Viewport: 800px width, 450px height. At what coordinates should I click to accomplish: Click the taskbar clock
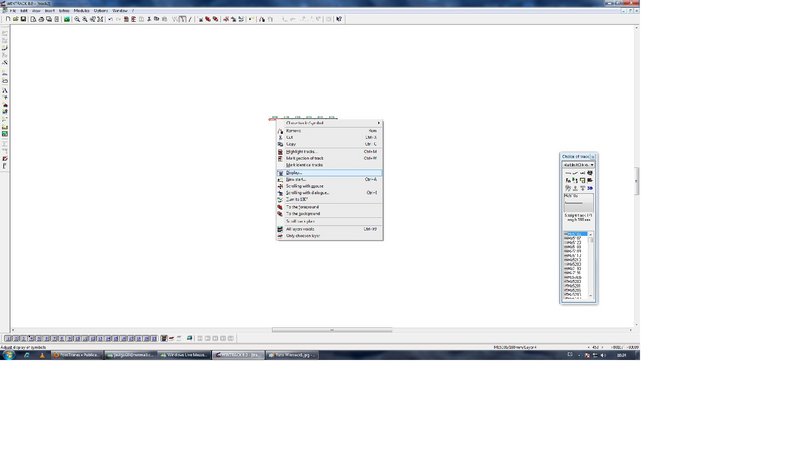coord(621,355)
